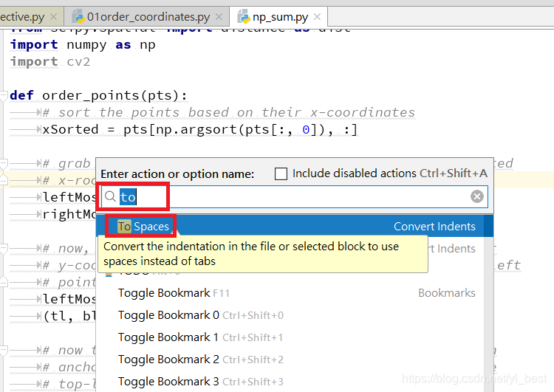Click the action list scrollbar
The image size is (554, 392).
click(x=489, y=303)
